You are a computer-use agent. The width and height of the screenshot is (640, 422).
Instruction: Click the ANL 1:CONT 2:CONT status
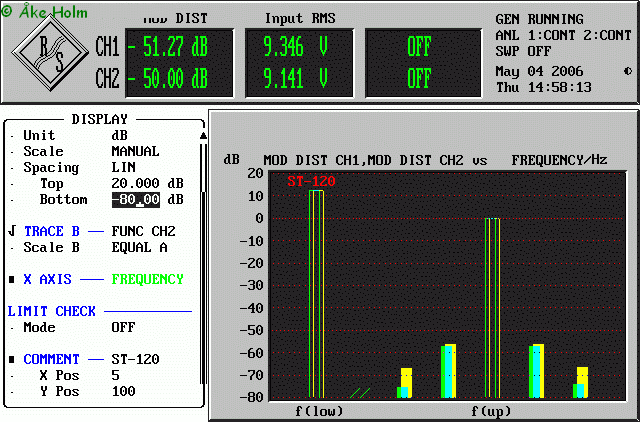click(564, 36)
